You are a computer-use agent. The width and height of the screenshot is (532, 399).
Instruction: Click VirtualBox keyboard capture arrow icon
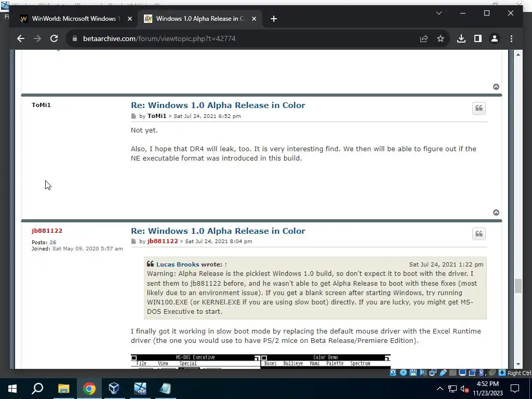tap(502, 373)
